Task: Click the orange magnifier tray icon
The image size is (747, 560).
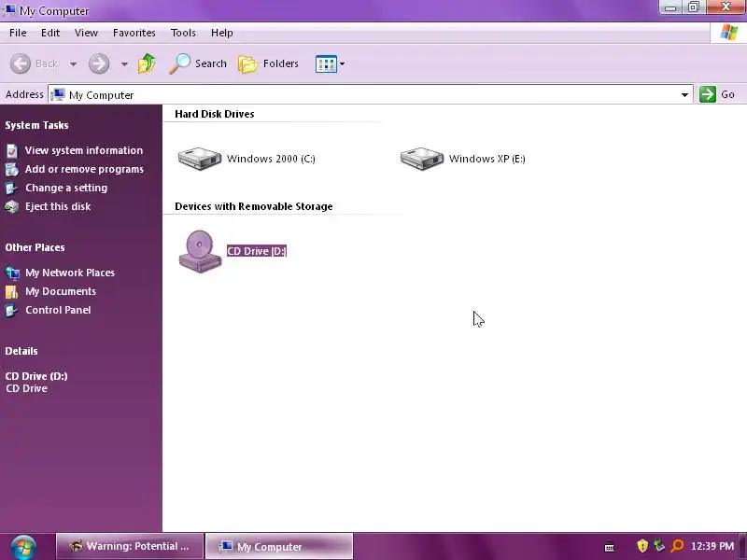Action: pyautogui.click(x=677, y=546)
